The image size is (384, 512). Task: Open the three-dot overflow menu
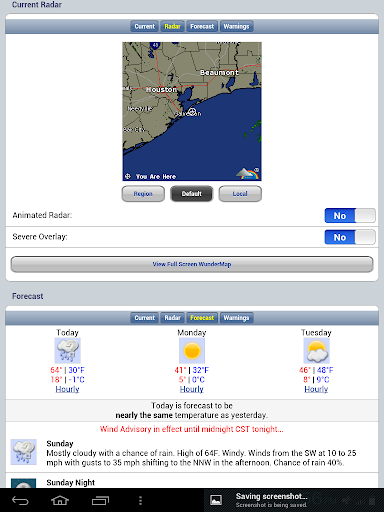(140, 500)
